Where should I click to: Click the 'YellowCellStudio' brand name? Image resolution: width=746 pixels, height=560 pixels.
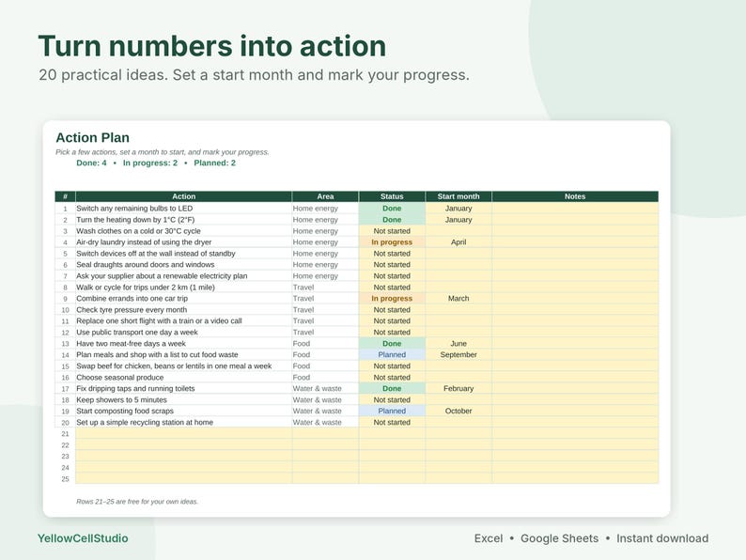pyautogui.click(x=83, y=538)
